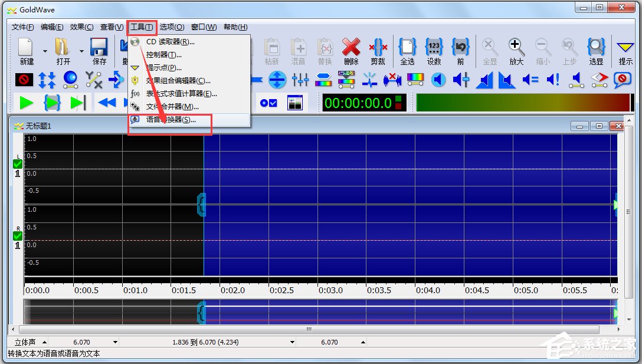The height and width of the screenshot is (364, 642).
Task: Click the silence reduction waveform X icon
Action: (392, 80)
